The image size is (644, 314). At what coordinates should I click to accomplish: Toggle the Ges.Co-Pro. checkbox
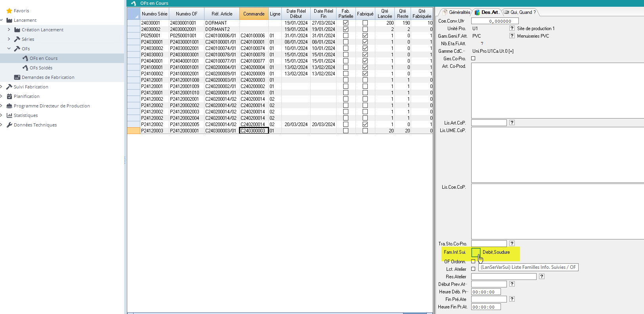click(x=473, y=59)
